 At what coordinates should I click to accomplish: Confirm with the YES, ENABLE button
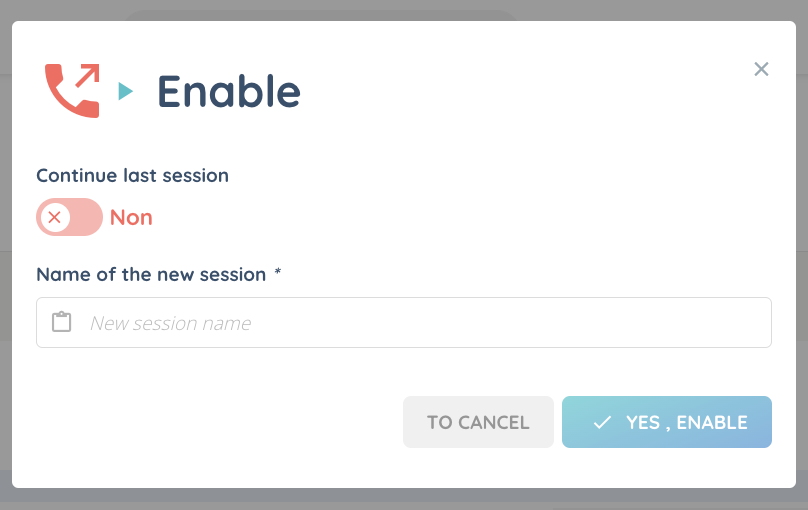[667, 422]
